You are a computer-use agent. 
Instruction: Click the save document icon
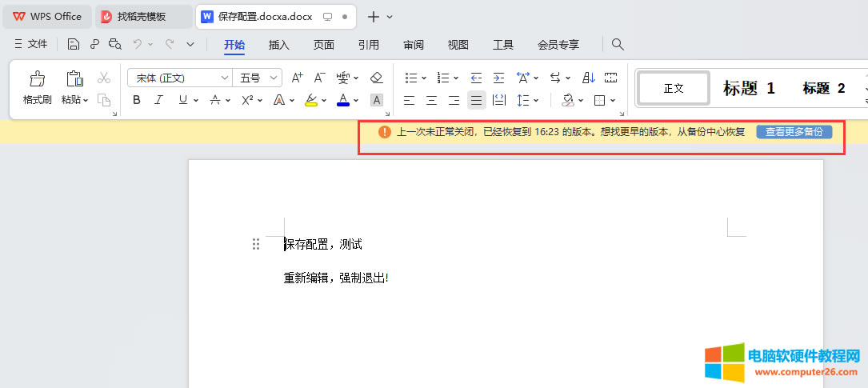[74, 44]
